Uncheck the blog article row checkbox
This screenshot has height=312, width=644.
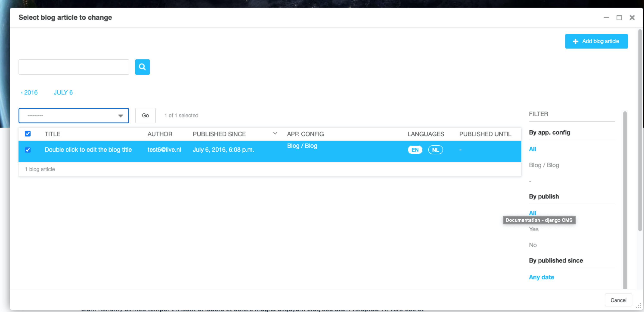click(28, 150)
